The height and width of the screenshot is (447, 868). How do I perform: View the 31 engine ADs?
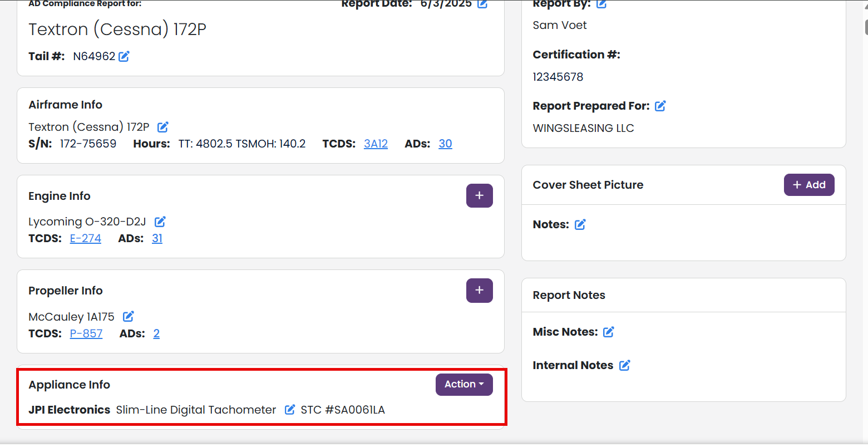[x=157, y=238]
